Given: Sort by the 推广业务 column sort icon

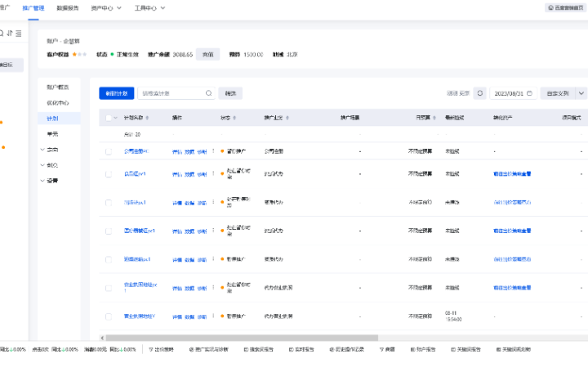Looking at the screenshot, I should pyautogui.click(x=287, y=118).
